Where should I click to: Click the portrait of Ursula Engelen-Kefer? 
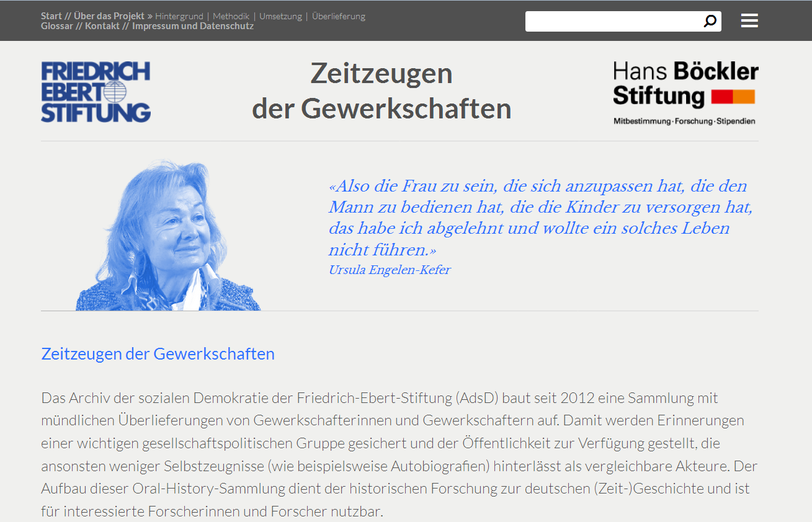[168, 236]
